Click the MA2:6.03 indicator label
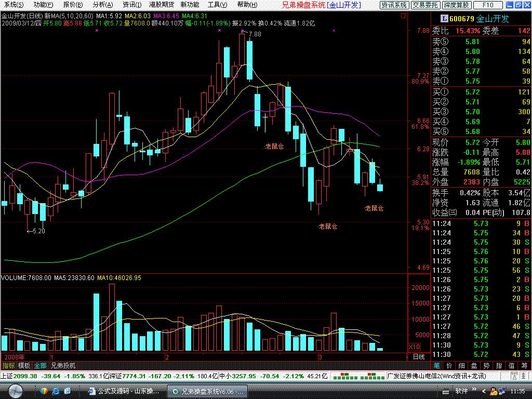 click(x=137, y=16)
